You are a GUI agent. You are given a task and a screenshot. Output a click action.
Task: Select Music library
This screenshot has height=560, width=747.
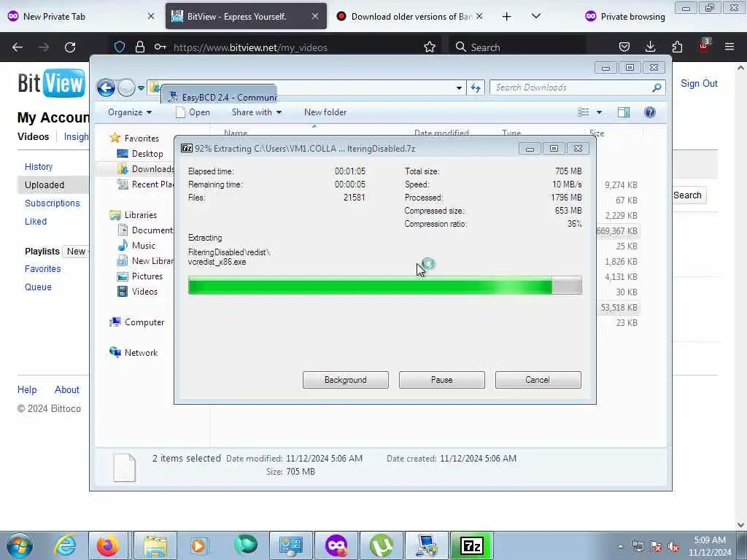[136, 245]
